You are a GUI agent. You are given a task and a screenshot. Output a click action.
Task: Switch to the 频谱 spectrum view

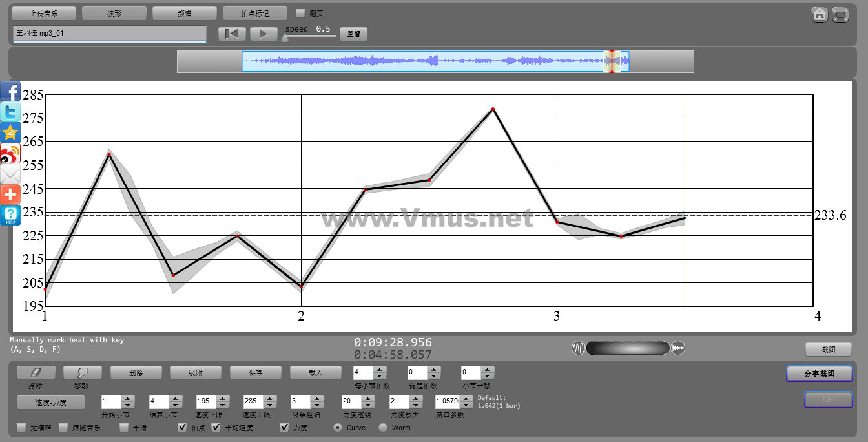click(185, 13)
